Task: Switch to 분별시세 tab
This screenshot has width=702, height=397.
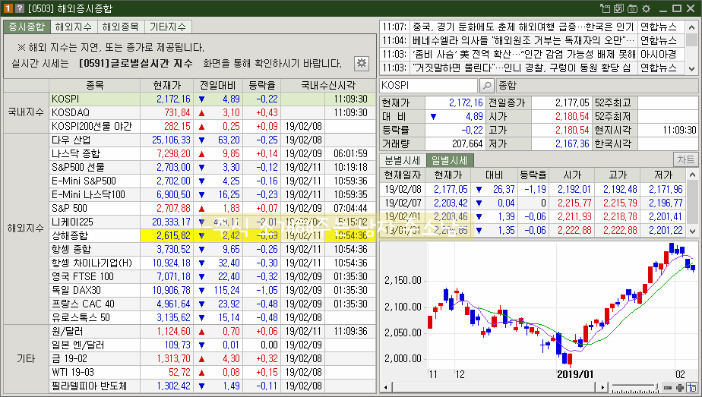Action: tap(402, 160)
